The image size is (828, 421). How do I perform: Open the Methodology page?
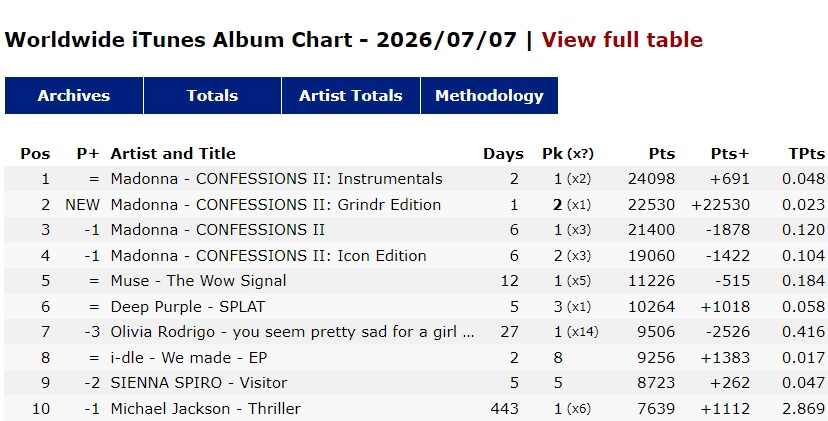click(489, 96)
